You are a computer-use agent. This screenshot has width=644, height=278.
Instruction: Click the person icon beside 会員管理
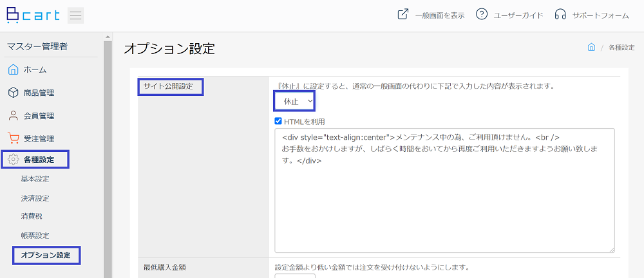click(x=13, y=116)
